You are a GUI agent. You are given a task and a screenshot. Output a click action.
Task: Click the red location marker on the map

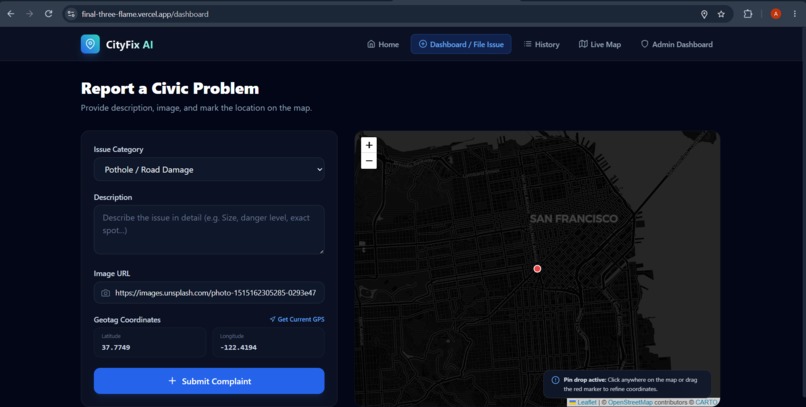point(537,268)
